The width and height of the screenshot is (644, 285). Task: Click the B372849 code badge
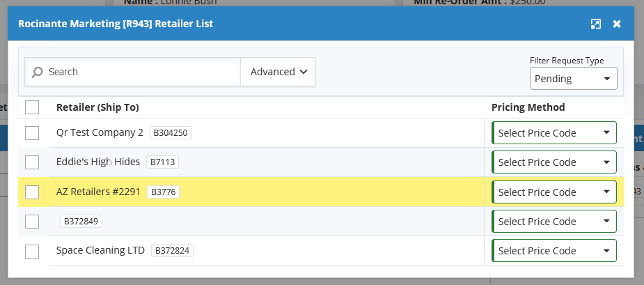click(81, 222)
